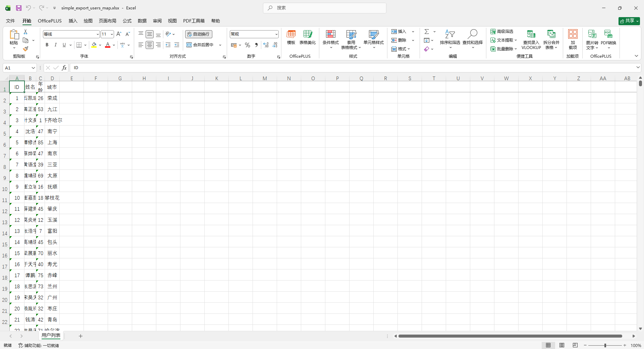Expand the number format dropdown
Screen dimensions: 644x349
tap(276, 34)
